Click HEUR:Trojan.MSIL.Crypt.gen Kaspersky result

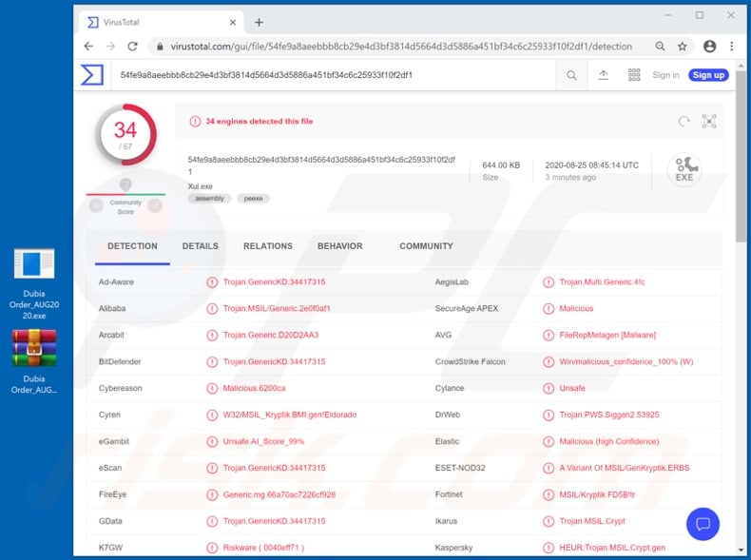point(612,548)
